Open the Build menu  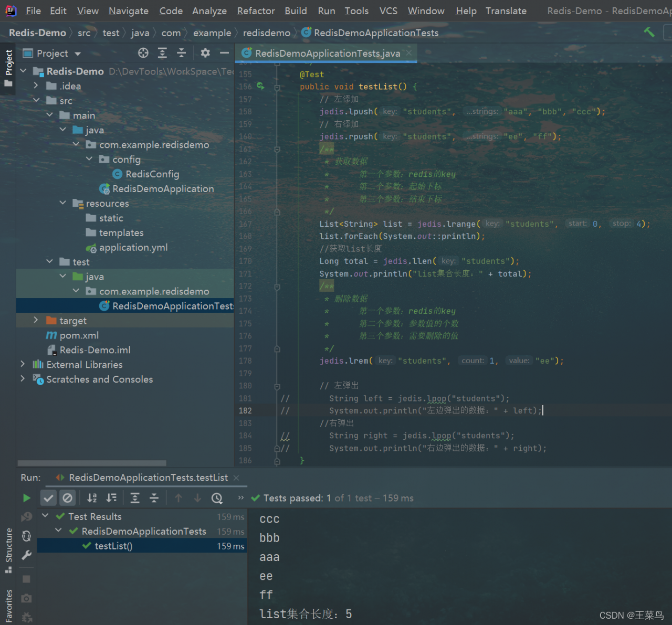tap(296, 11)
